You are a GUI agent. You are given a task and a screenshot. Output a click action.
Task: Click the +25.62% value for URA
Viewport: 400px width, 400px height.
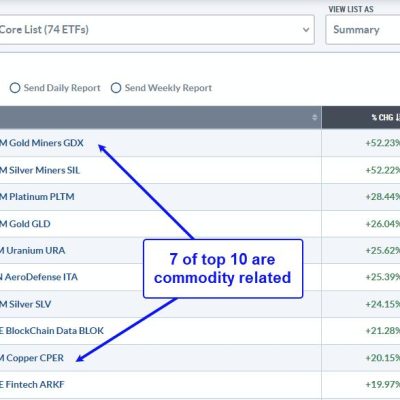coord(383,250)
